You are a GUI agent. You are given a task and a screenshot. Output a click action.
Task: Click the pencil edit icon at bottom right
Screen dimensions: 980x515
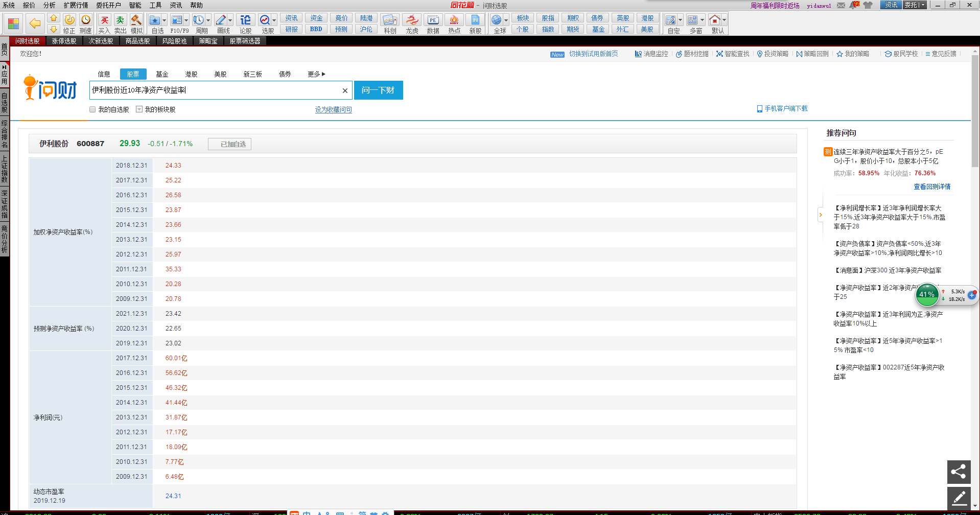pos(959,498)
